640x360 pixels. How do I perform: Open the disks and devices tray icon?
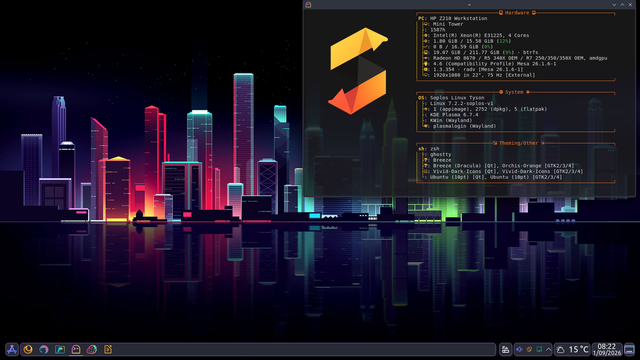pyautogui.click(x=505, y=349)
